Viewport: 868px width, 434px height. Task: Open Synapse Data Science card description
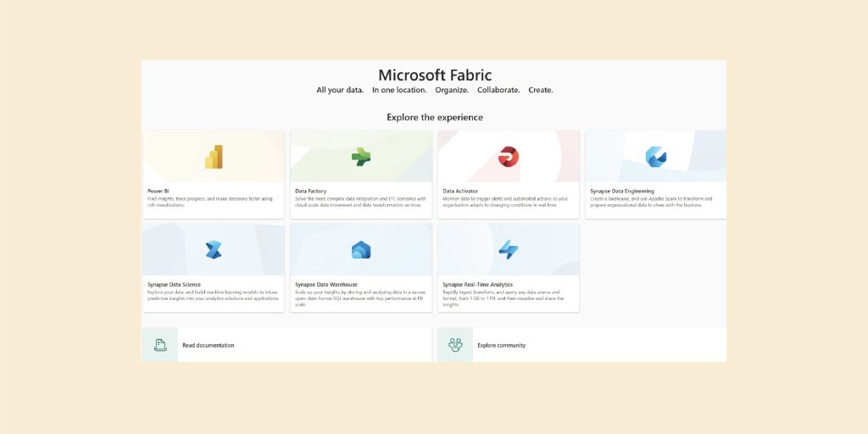click(x=213, y=296)
